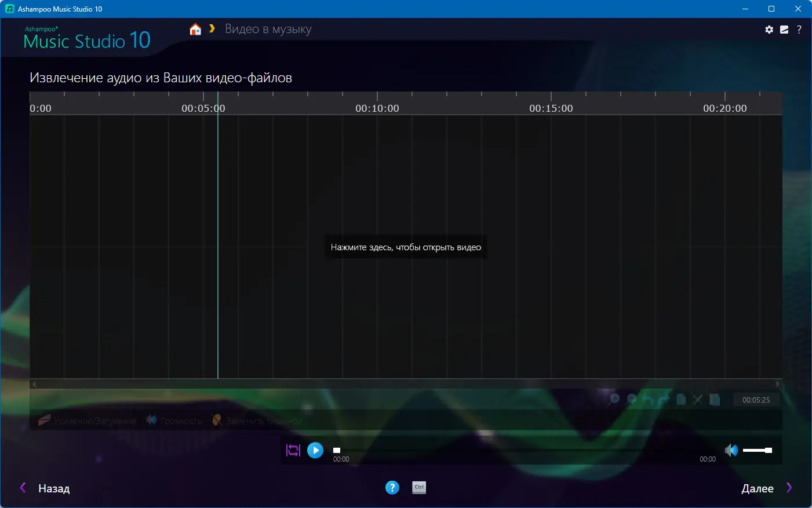Screen dimensions: 812x508
Task: Click the timeline scrollbar right arrow
Action: (x=777, y=384)
